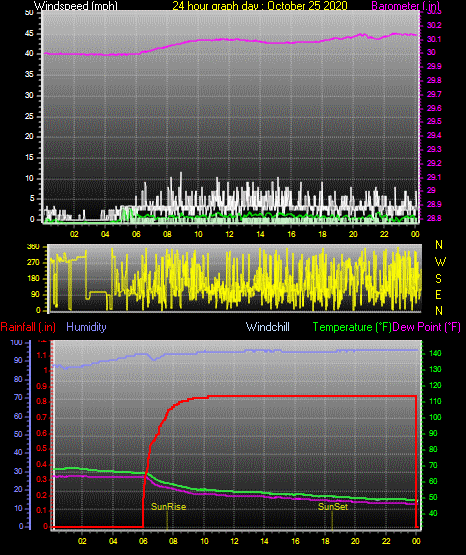
Task: Click the 'Windchill' legend label
Action: (x=267, y=327)
